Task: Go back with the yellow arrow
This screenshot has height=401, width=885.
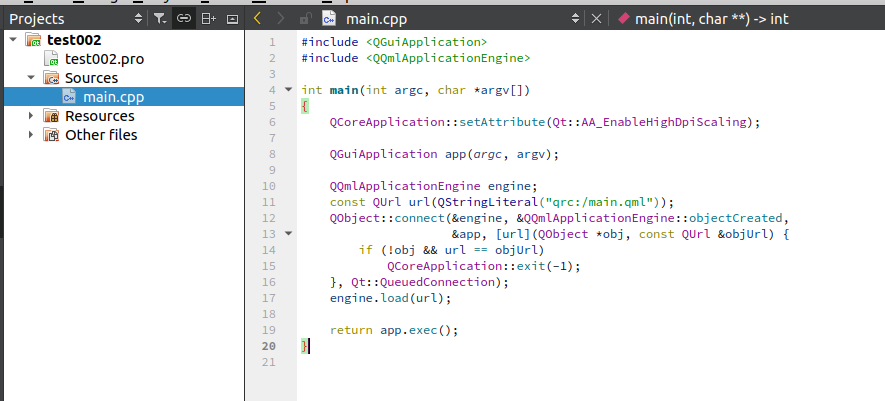Action: tap(257, 19)
